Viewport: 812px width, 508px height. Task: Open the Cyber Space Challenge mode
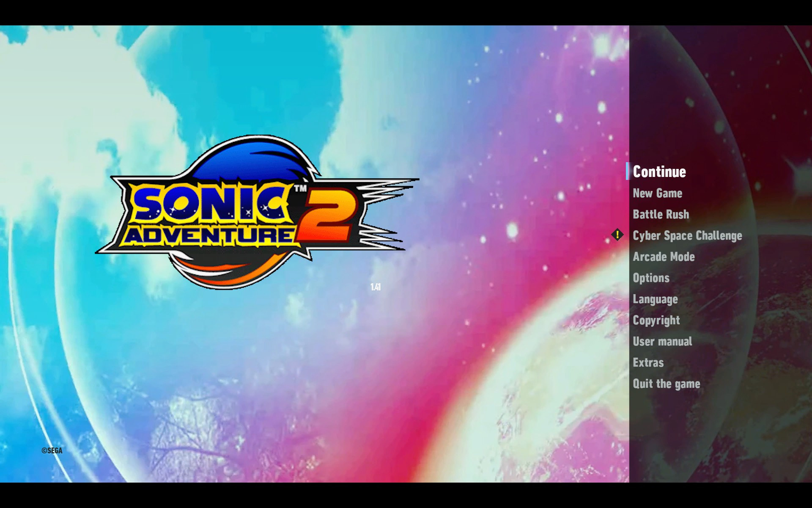click(x=687, y=236)
